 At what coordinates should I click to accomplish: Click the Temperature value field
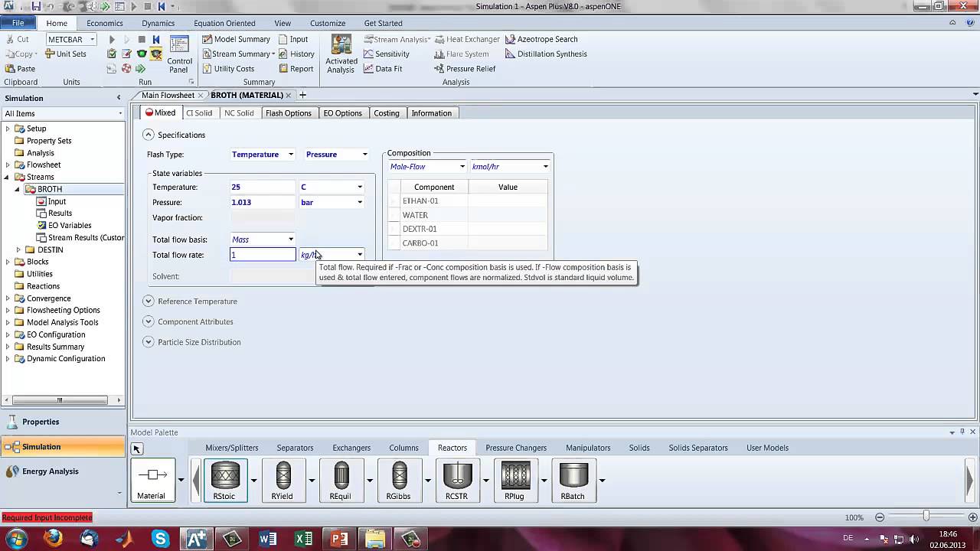263,187
